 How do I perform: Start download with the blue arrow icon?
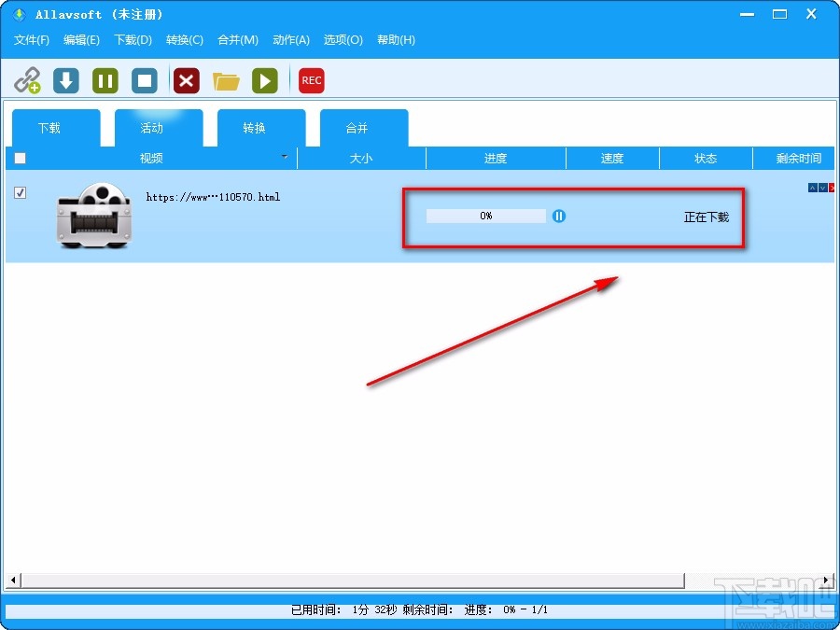click(x=66, y=81)
